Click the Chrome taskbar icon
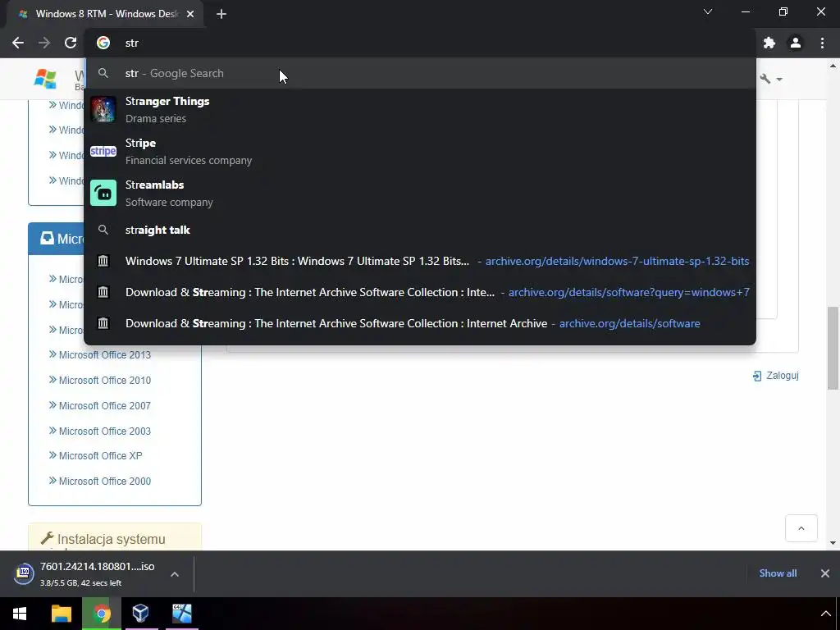 102,614
